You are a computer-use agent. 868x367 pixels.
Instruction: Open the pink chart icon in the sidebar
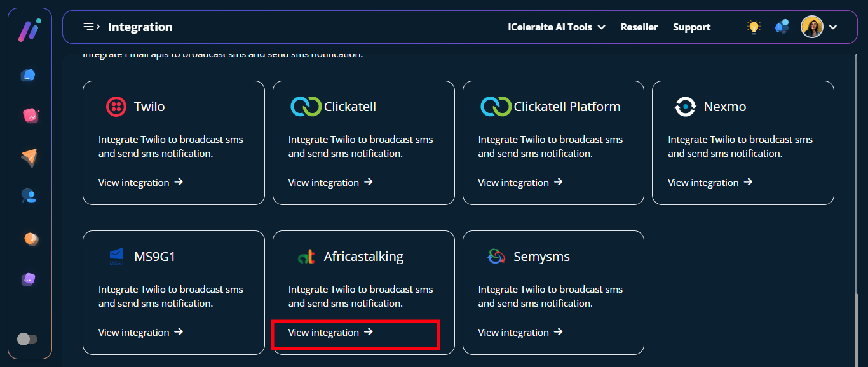(29, 116)
